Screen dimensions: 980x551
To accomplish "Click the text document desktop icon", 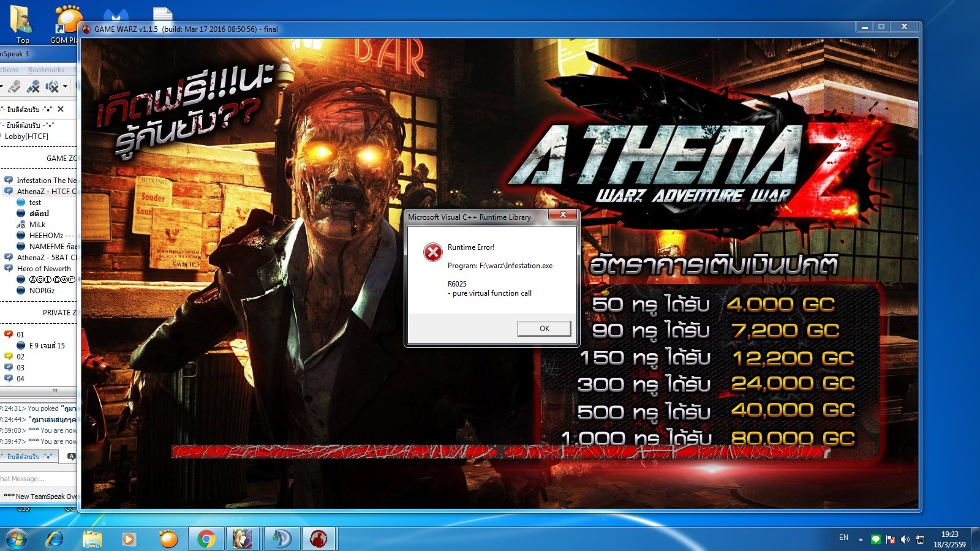I will click(162, 15).
